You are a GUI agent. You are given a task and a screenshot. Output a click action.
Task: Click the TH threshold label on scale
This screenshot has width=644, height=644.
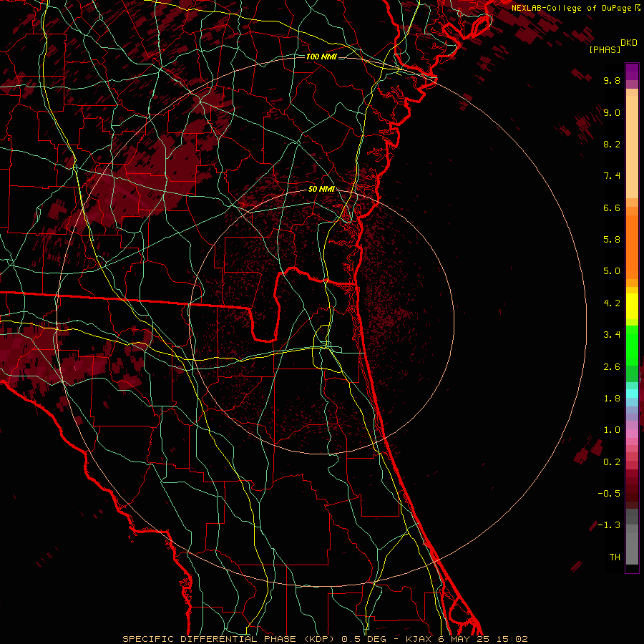point(615,557)
